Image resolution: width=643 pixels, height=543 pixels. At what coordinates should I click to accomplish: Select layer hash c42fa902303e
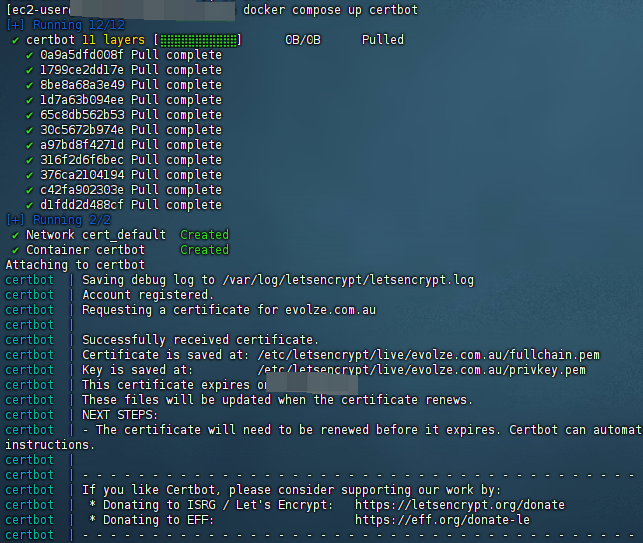[x=82, y=190]
